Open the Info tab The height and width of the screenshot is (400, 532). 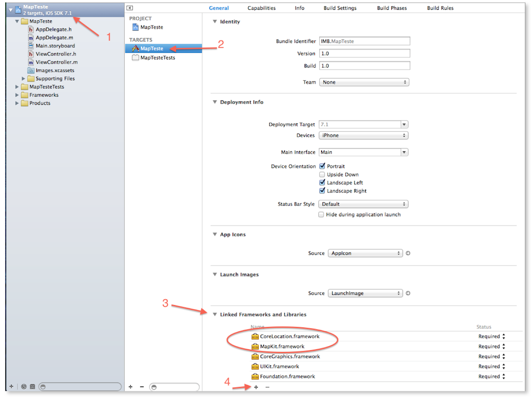point(299,8)
